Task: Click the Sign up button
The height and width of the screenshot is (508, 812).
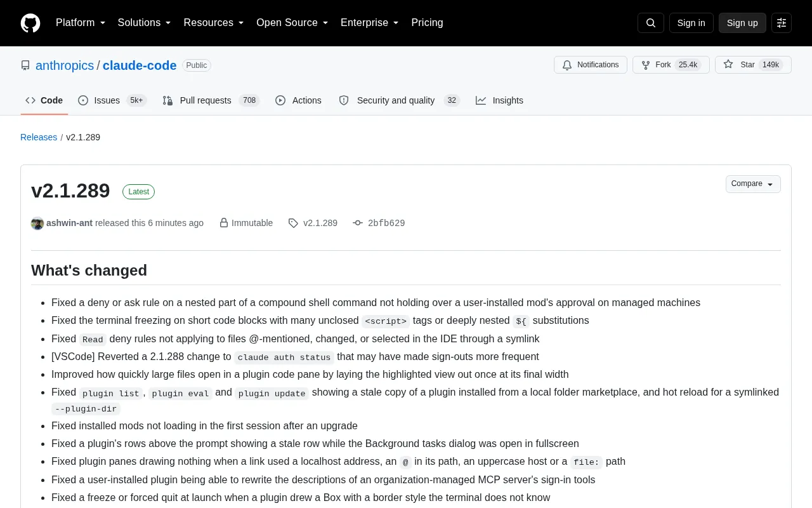Action: click(x=742, y=23)
